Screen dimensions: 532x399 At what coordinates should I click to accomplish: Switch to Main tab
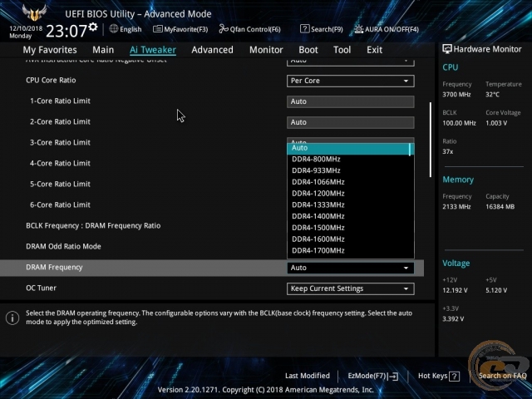pos(103,50)
